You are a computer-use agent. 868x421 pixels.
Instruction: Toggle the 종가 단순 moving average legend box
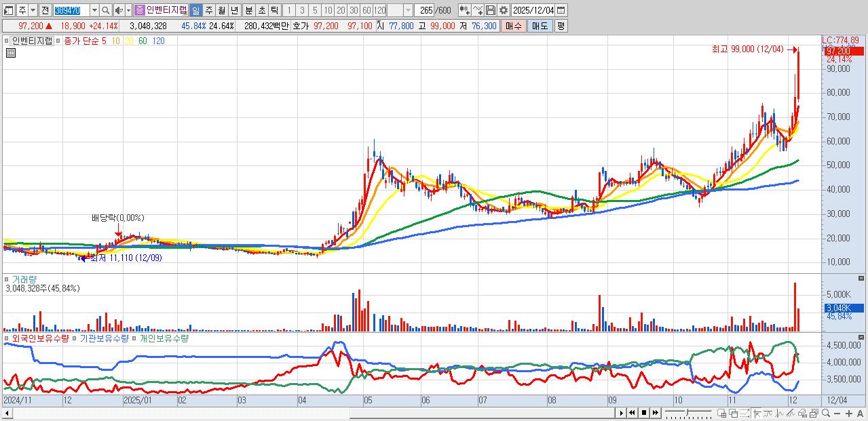60,41
